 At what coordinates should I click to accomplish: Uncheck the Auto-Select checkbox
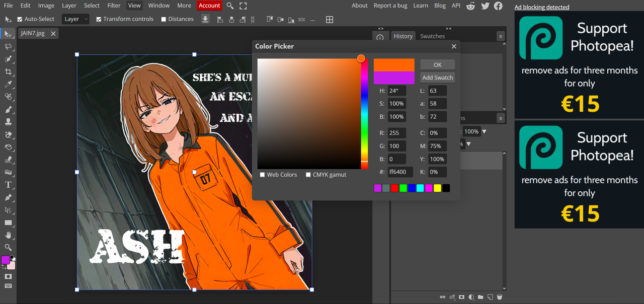pyautogui.click(x=20, y=19)
